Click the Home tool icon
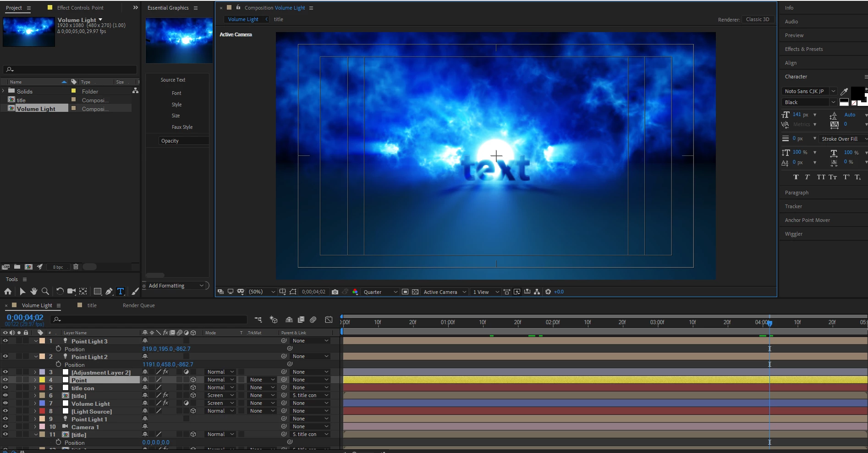This screenshot has width=868, height=453. [x=8, y=291]
